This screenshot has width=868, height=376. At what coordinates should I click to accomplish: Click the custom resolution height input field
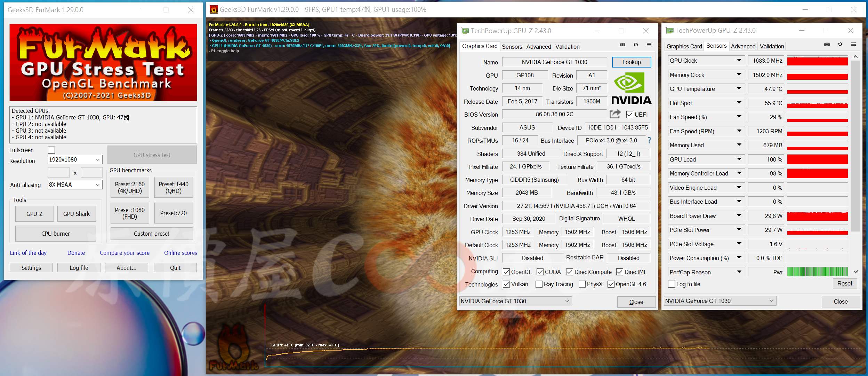[x=91, y=173]
